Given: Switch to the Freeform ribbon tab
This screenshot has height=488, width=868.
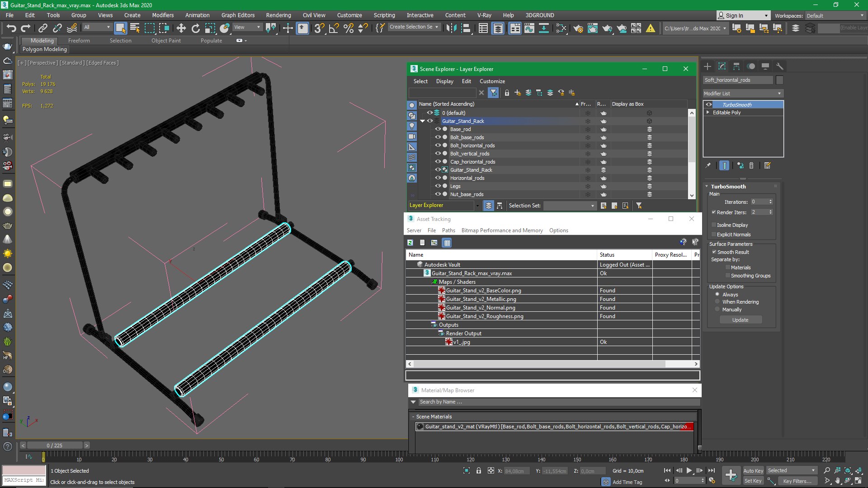Looking at the screenshot, I should click(79, 41).
